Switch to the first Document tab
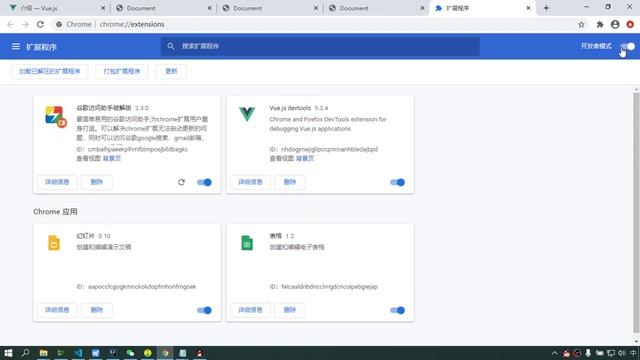 [x=163, y=8]
